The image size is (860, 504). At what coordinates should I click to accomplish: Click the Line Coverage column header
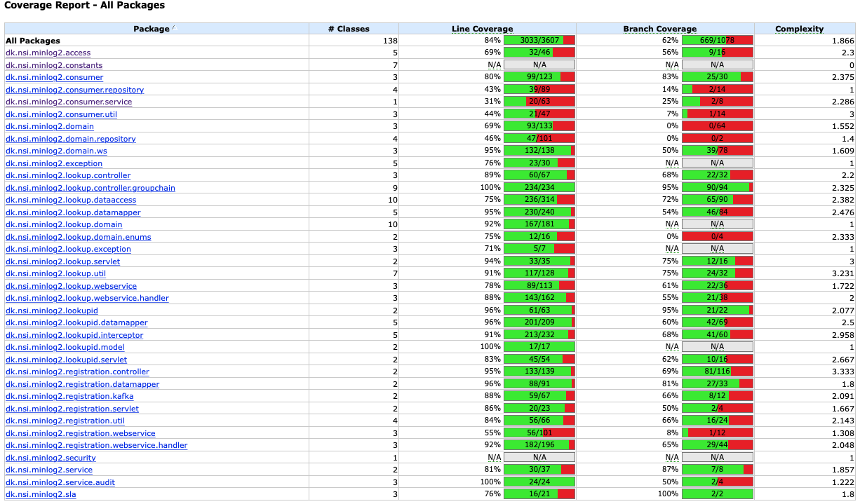[x=482, y=29]
